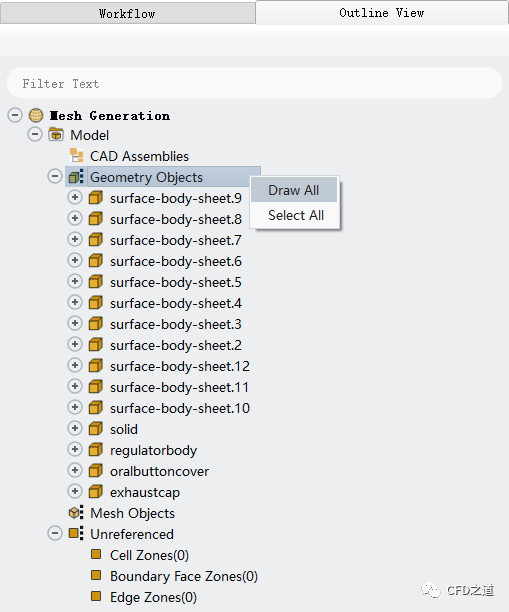The width and height of the screenshot is (509, 612).
Task: Collapse the Unreferenced branch
Action: coord(55,533)
